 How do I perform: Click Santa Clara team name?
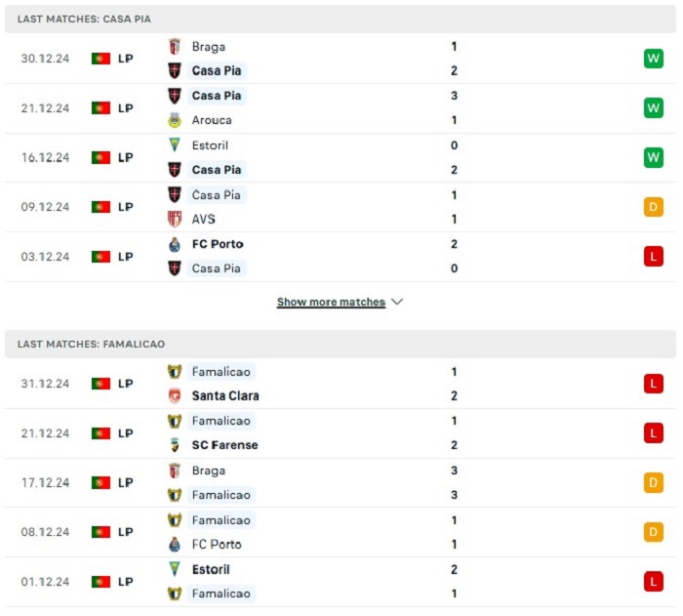225,395
